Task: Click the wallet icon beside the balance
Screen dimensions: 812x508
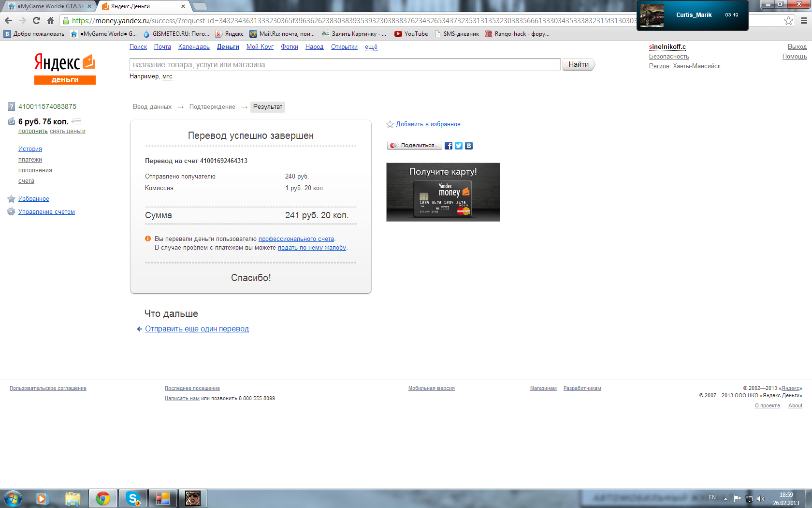Action: [12, 121]
